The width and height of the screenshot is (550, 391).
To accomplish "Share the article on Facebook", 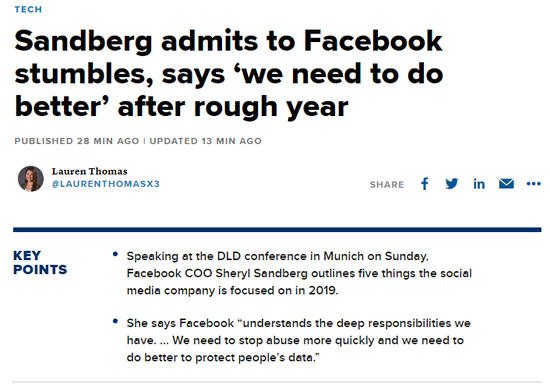I will (425, 184).
